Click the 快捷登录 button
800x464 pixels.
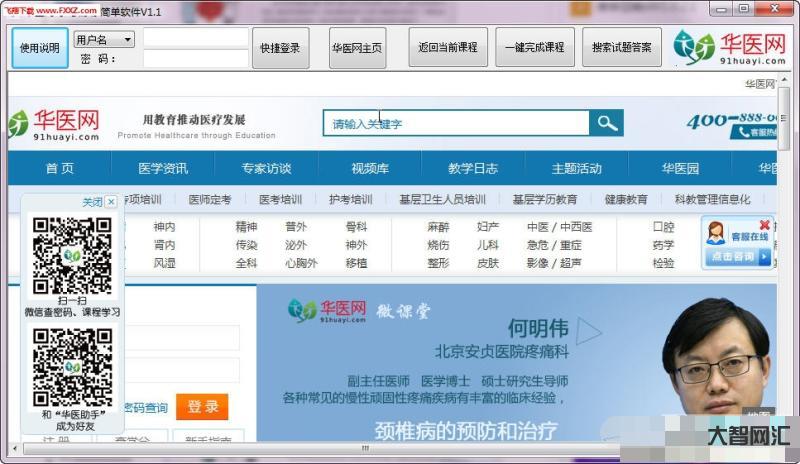pos(280,48)
